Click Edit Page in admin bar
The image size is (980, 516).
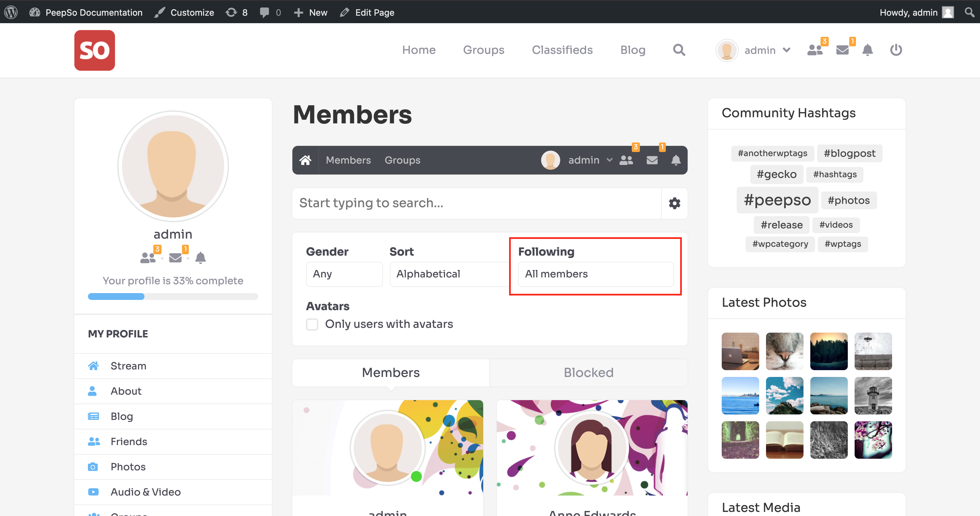[367, 12]
